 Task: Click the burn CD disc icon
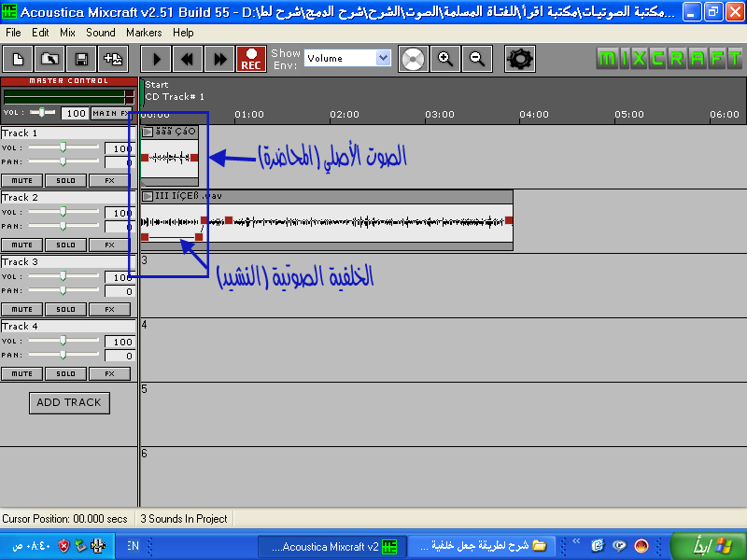click(413, 59)
